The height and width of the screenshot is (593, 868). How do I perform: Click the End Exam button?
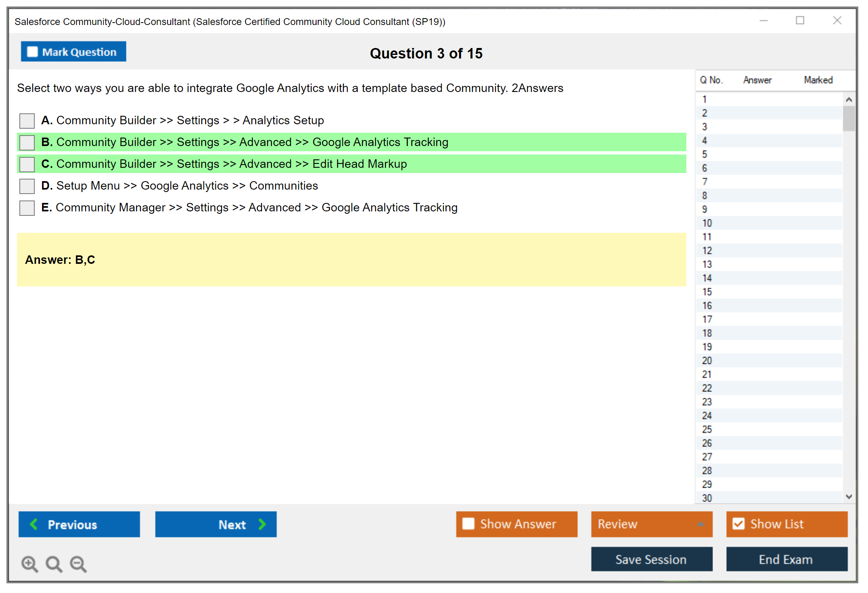pos(786,559)
